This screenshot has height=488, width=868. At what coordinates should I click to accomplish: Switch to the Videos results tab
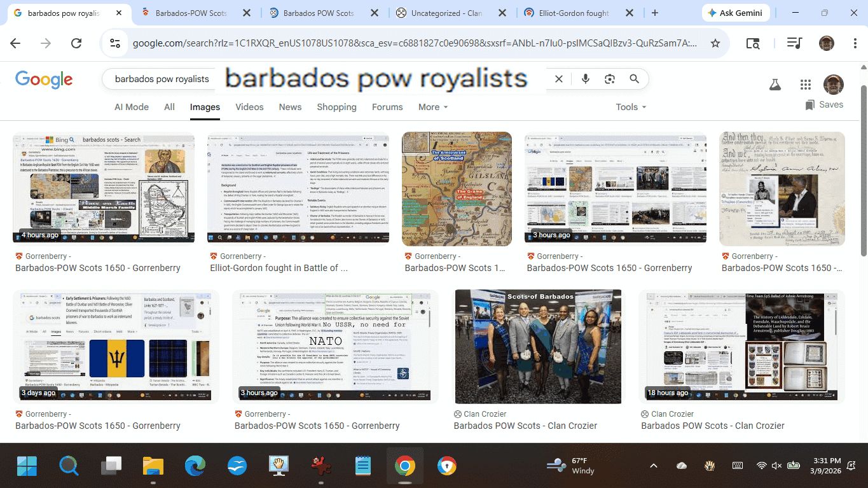click(249, 107)
